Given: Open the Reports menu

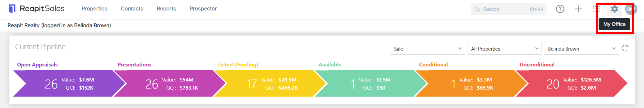Looking at the screenshot, I should pos(166,9).
